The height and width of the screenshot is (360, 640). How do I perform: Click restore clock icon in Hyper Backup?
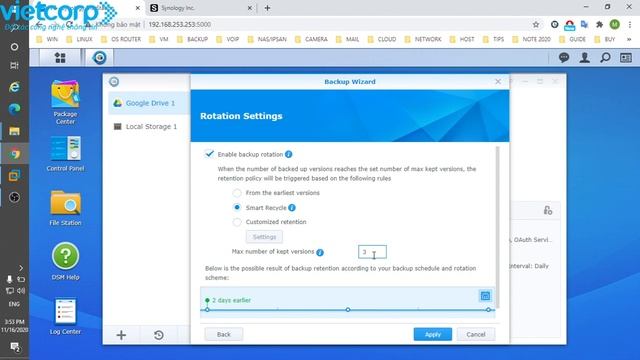tap(159, 335)
